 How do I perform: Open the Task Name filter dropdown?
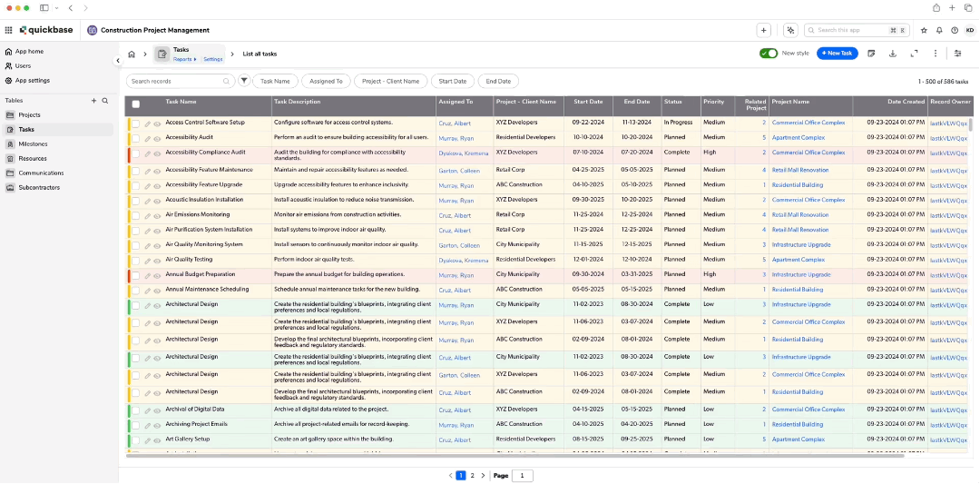(275, 82)
